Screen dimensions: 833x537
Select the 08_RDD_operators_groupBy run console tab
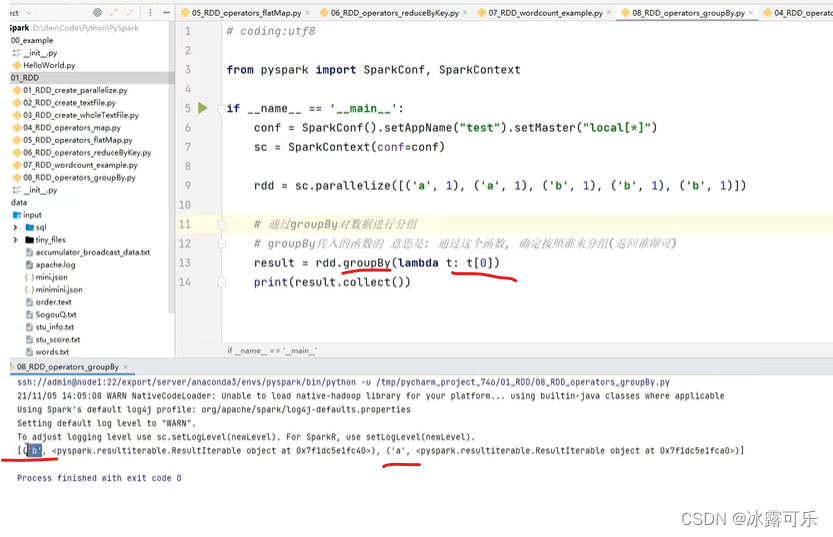67,366
